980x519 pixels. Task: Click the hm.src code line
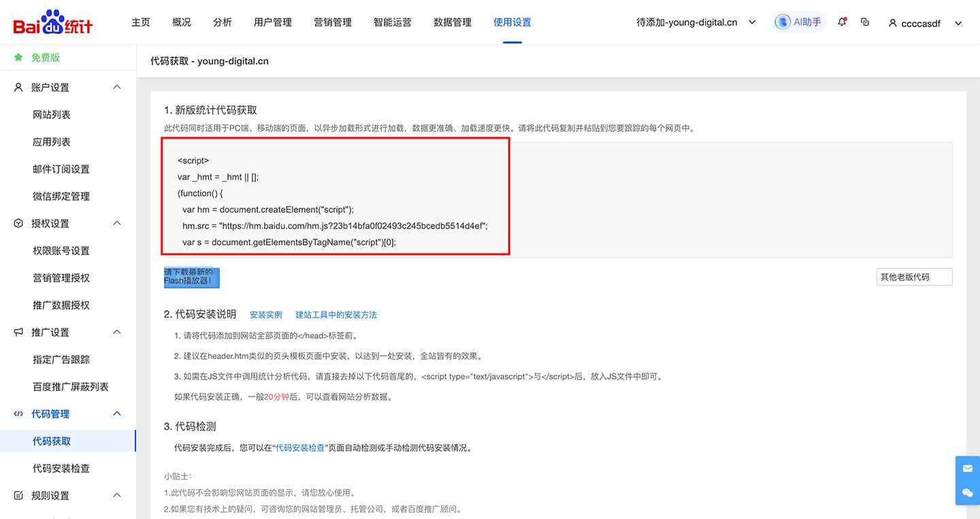coord(335,226)
